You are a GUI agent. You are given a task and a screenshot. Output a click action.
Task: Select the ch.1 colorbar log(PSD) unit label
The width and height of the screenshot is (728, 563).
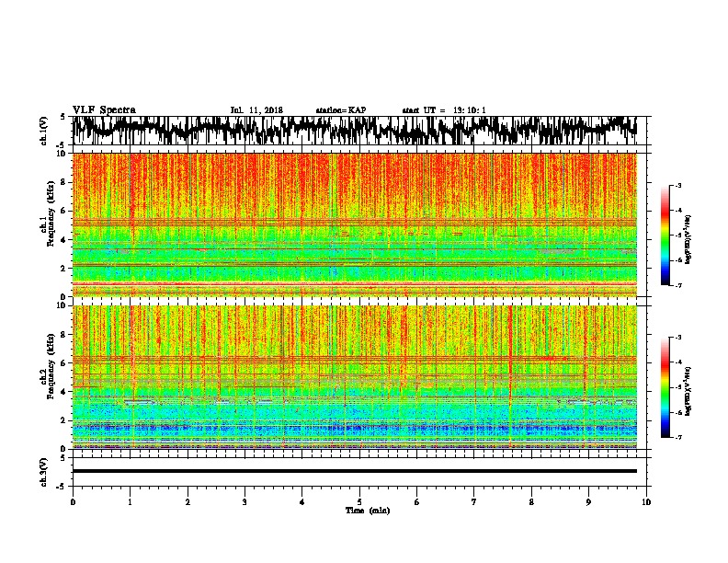click(688, 239)
